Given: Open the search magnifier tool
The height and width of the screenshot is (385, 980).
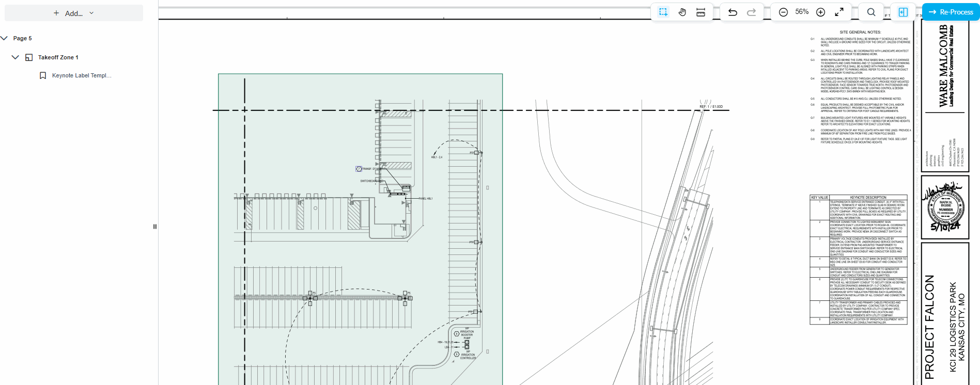Looking at the screenshot, I should tap(871, 12).
